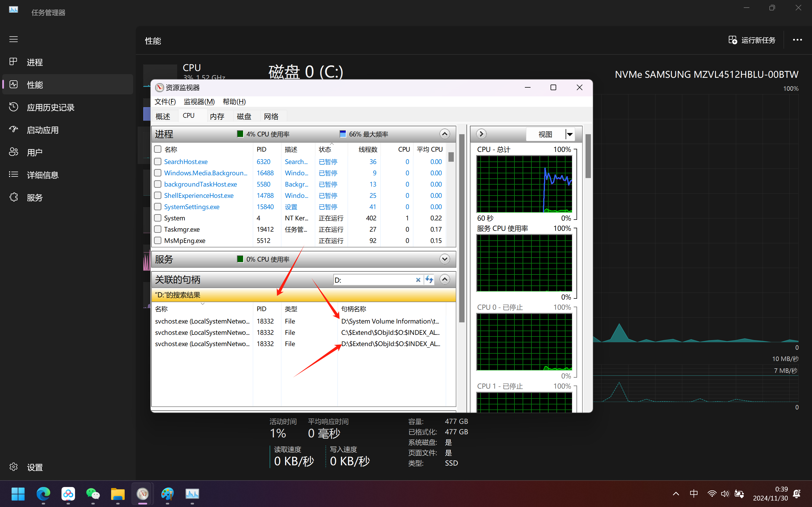The image size is (812, 507).
Task: Open the three-dot more options menu
Action: (x=797, y=40)
